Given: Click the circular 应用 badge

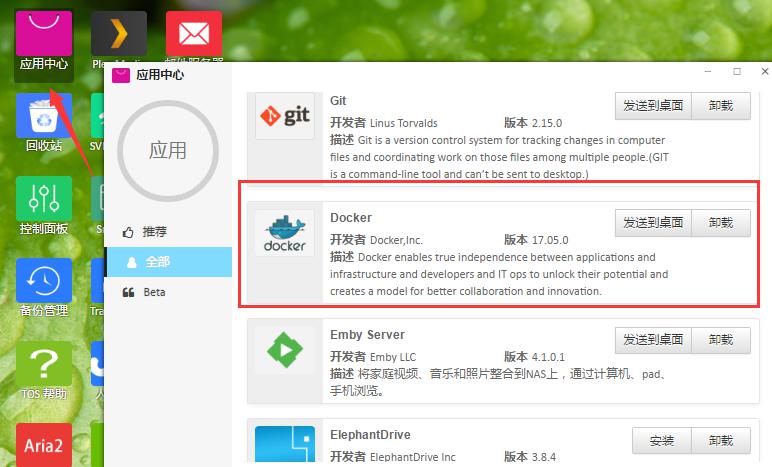Looking at the screenshot, I should point(168,151).
